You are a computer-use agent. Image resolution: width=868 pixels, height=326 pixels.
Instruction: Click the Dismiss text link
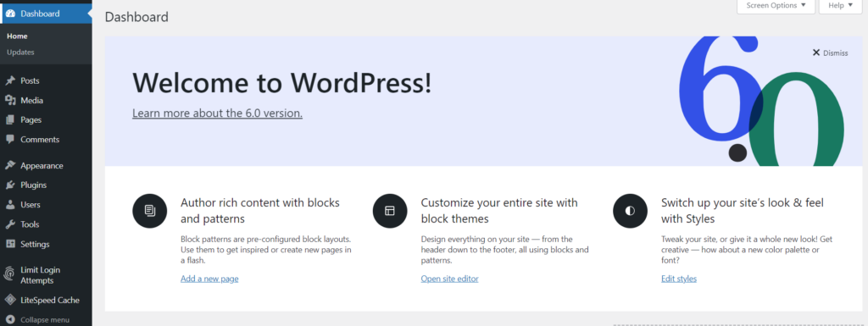pyautogui.click(x=835, y=53)
